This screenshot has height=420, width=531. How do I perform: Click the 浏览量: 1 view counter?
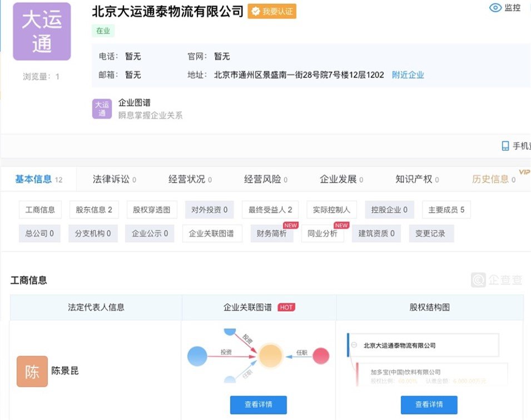click(x=41, y=77)
